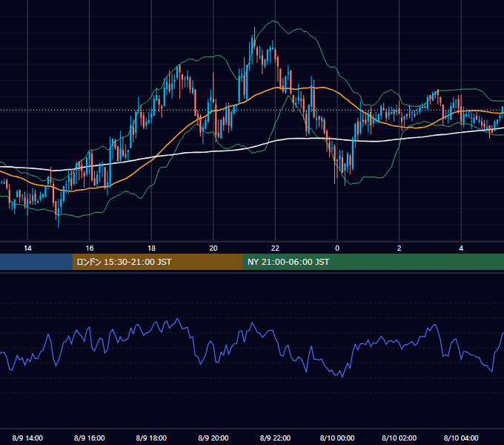The image size is (504, 445).
Task: Click the 8/9 14:00 indicator time label
Action: coord(27,438)
